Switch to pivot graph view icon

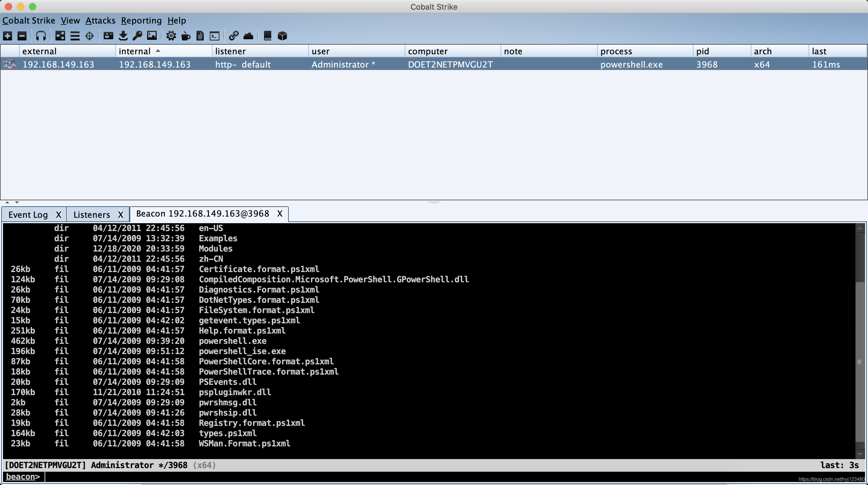click(60, 36)
